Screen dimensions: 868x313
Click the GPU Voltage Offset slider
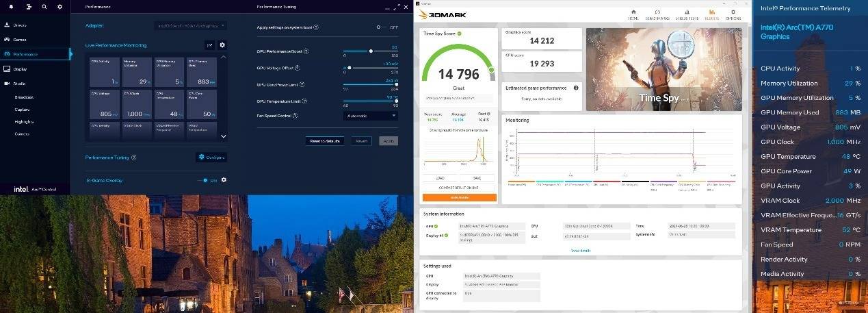point(370,68)
